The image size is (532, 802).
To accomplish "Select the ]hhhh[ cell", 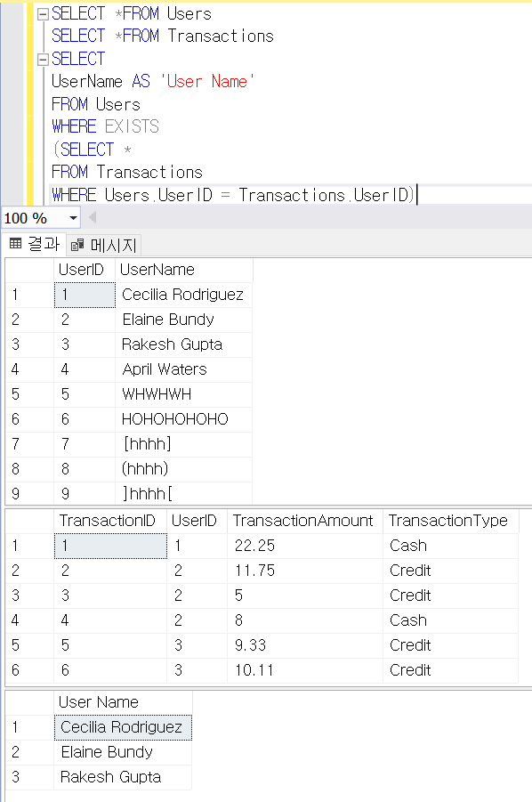I will 183,494.
